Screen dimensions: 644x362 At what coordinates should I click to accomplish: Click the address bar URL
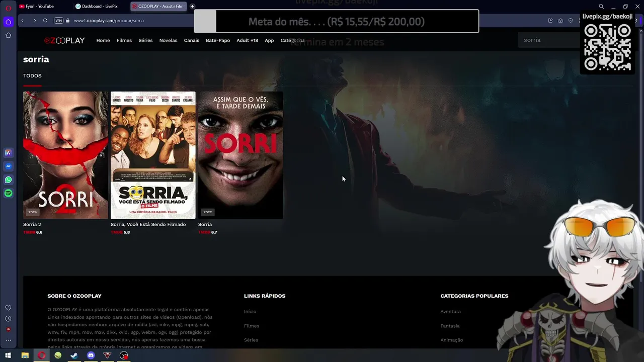pyautogui.click(x=109, y=21)
